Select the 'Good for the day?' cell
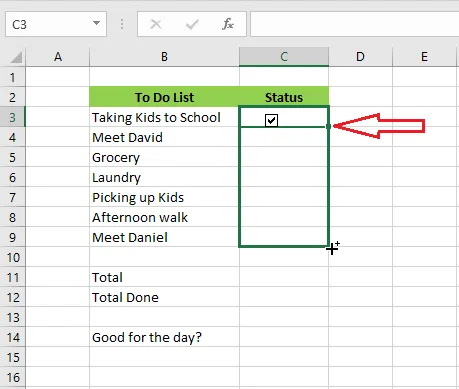 [x=164, y=337]
